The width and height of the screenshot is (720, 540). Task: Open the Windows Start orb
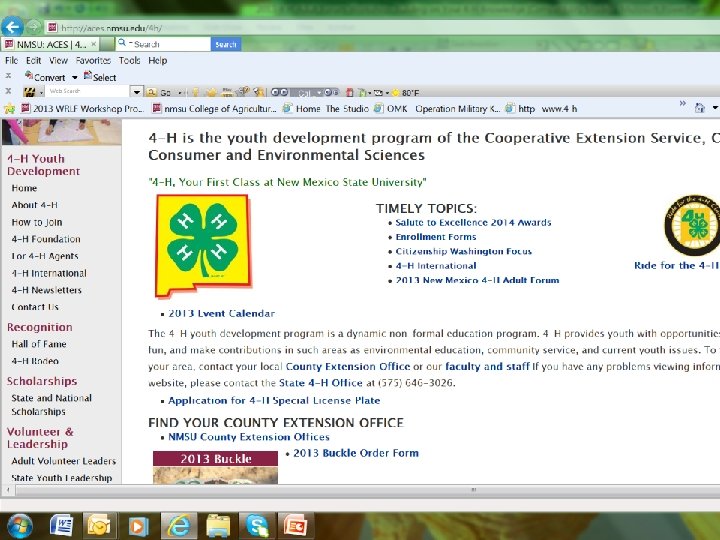coord(19,526)
